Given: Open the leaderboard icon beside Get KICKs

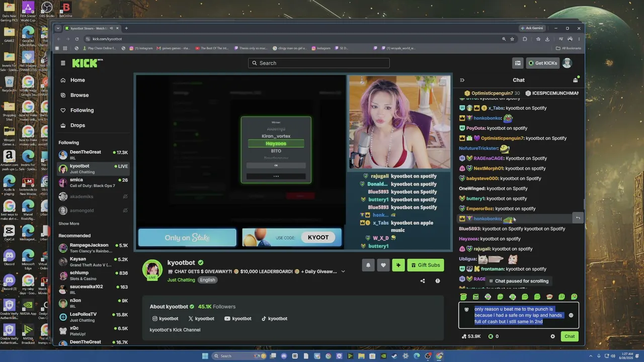Looking at the screenshot, I should (518, 63).
